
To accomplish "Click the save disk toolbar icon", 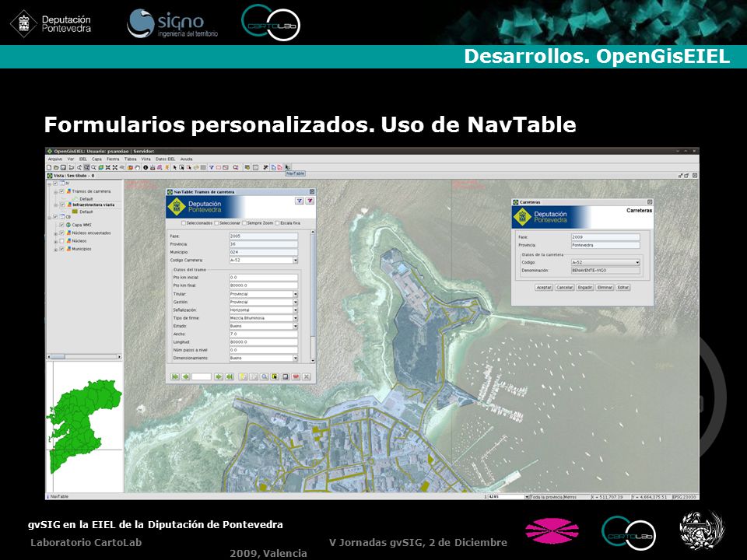I will (x=63, y=168).
